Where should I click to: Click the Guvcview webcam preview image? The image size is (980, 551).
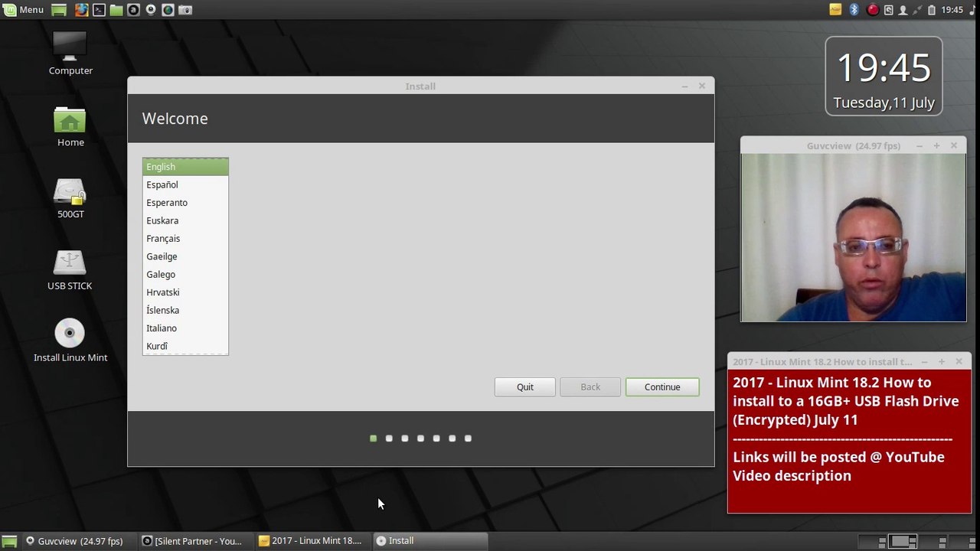click(x=853, y=237)
